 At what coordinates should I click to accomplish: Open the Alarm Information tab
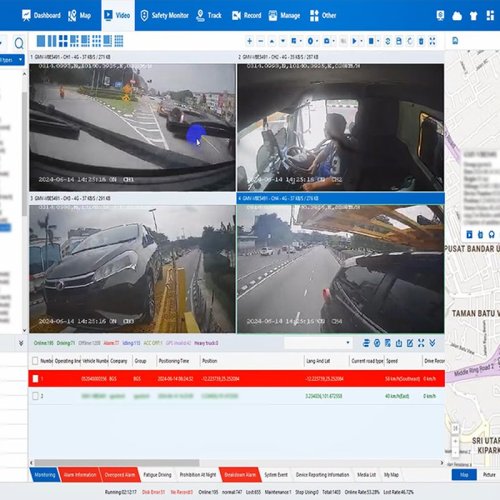point(80,475)
